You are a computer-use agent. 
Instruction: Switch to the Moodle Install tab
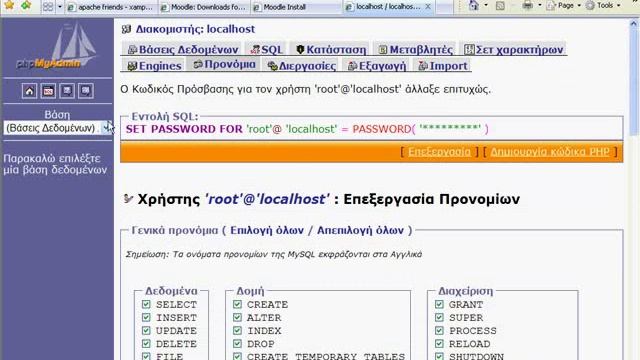point(296,7)
